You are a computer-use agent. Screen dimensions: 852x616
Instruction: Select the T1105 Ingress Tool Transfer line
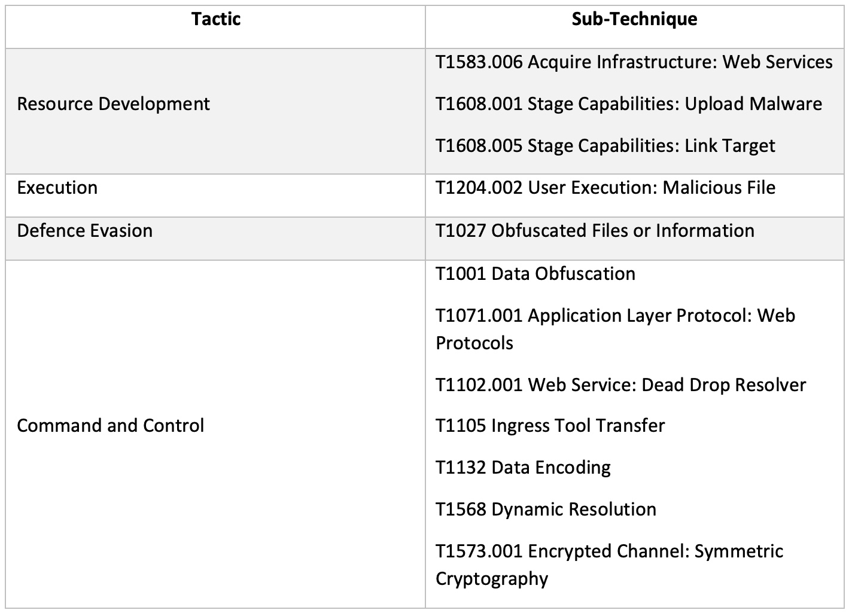pos(550,426)
